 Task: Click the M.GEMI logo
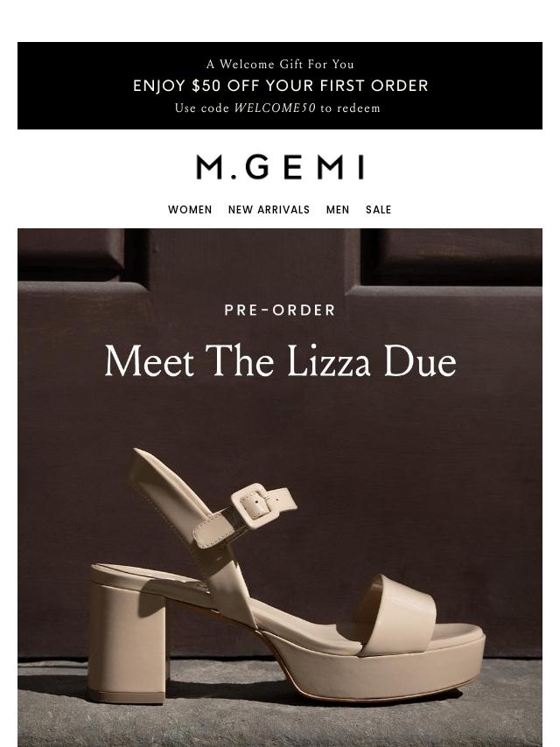coord(280,167)
